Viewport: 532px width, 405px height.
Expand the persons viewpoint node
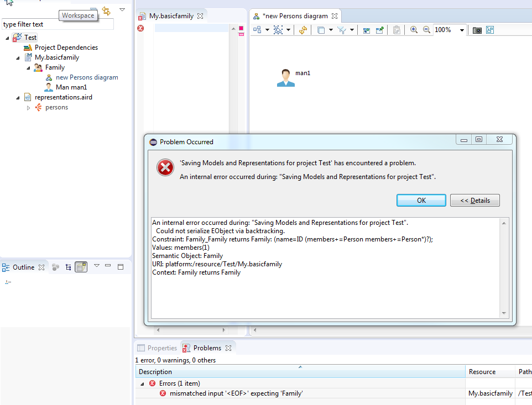coord(29,108)
